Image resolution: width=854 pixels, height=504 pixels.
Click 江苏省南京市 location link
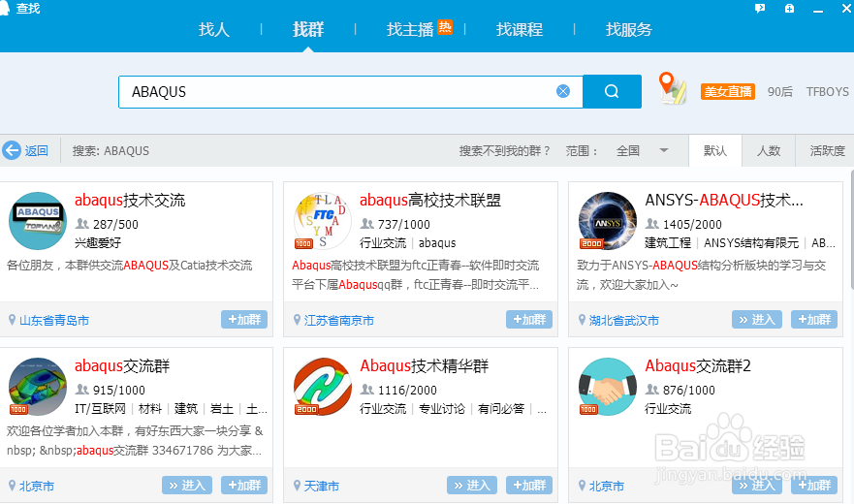pos(339,321)
